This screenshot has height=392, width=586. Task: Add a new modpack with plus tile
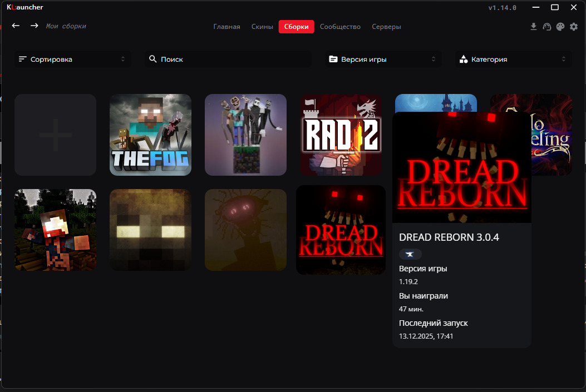[x=55, y=135]
